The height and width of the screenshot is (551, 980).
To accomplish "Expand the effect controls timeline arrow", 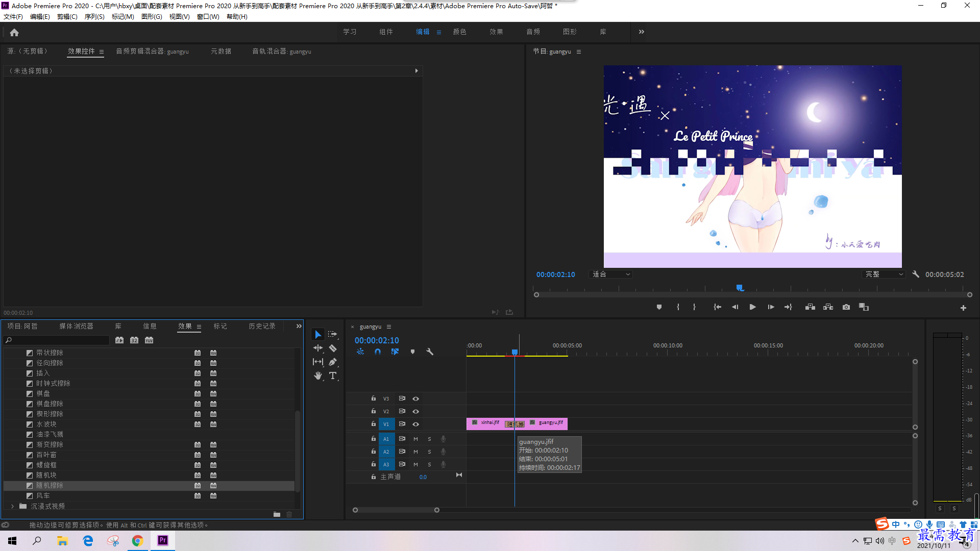I will [x=416, y=71].
